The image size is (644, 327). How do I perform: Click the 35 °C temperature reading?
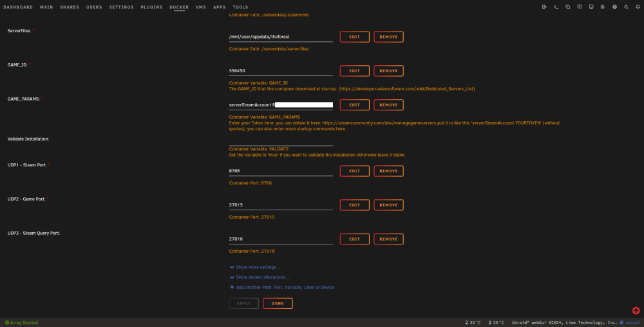click(x=473, y=323)
